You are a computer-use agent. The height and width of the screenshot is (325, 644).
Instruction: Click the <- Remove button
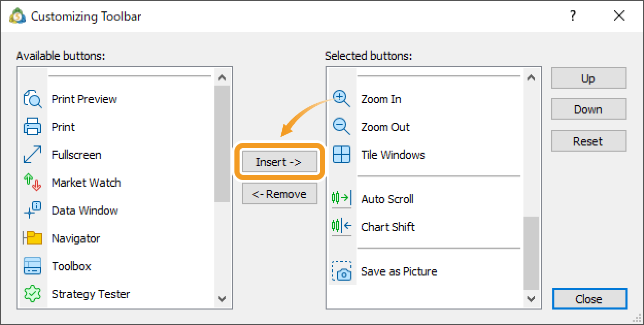click(279, 194)
